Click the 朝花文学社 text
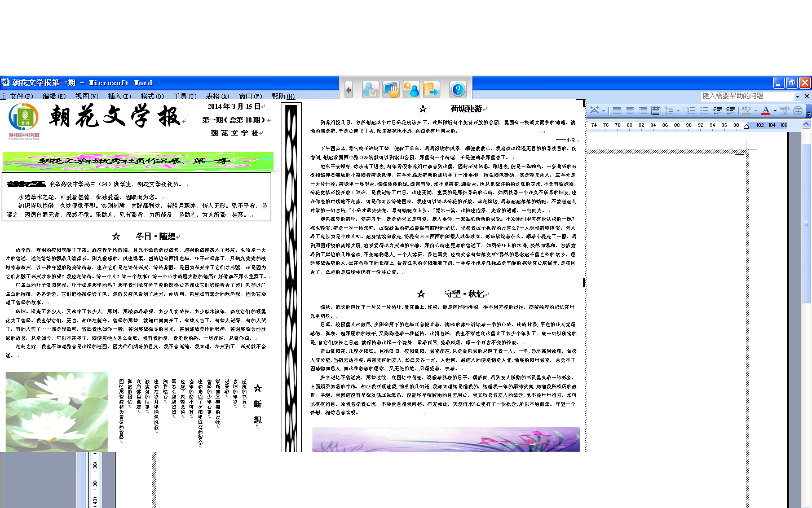Screen dimensions: 812x508 tap(235, 133)
